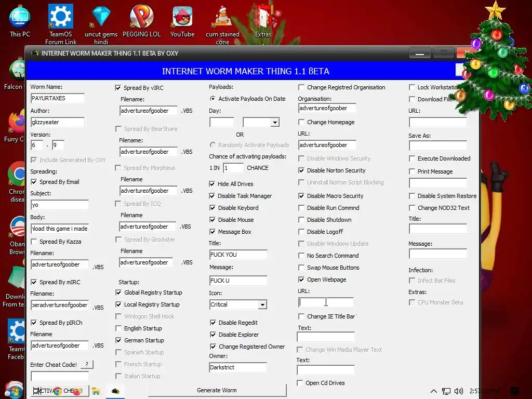Image resolution: width=532 pixels, height=399 pixels.
Task: Open the notification center icon
Action: 515,391
